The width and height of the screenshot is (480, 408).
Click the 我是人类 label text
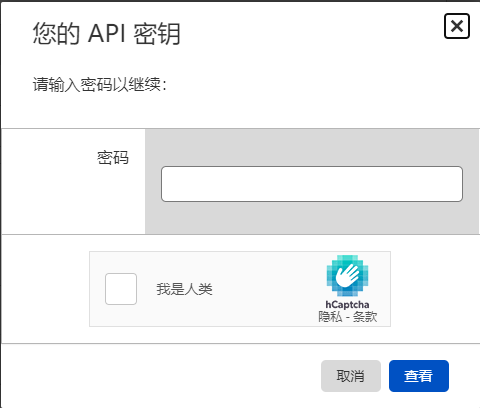[x=184, y=289]
